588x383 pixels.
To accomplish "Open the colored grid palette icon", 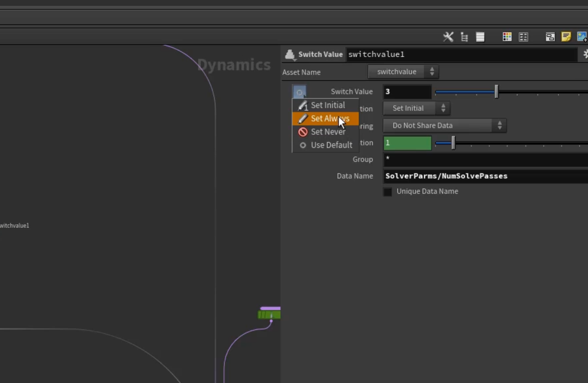I will click(507, 37).
